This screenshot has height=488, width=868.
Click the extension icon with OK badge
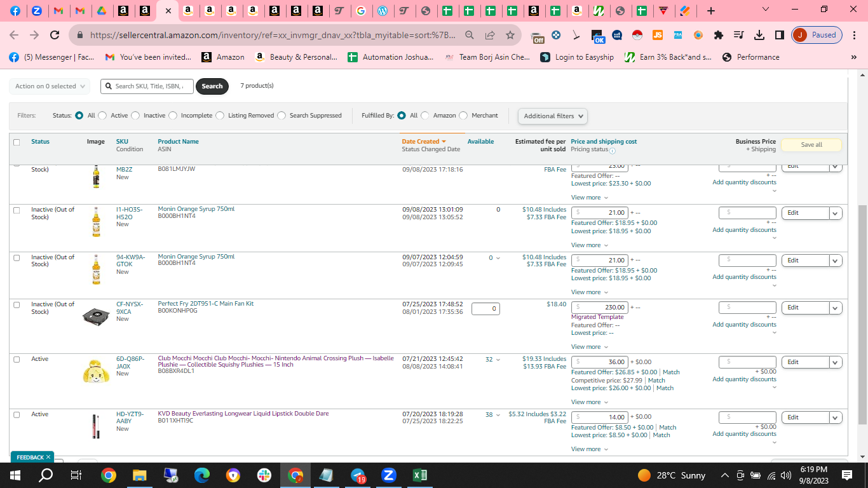pyautogui.click(x=598, y=36)
